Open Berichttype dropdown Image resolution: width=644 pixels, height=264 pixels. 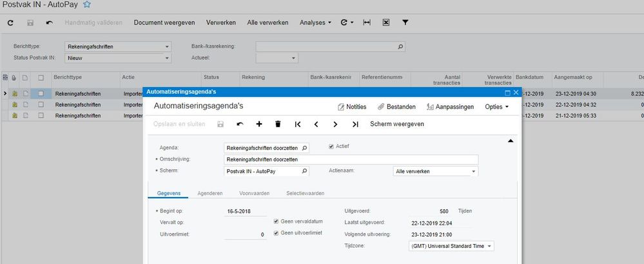(x=167, y=47)
